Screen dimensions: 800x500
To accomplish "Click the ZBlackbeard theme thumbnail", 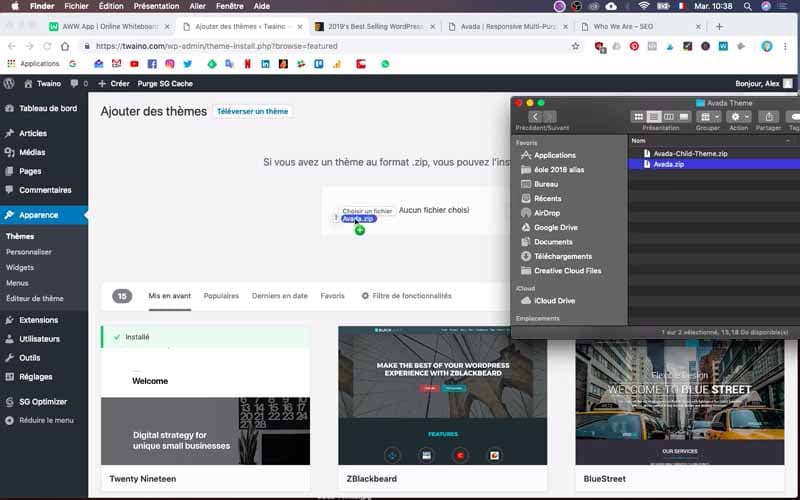I will 442,395.
